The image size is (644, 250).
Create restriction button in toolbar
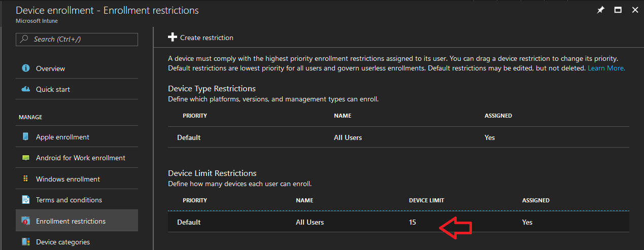click(201, 38)
